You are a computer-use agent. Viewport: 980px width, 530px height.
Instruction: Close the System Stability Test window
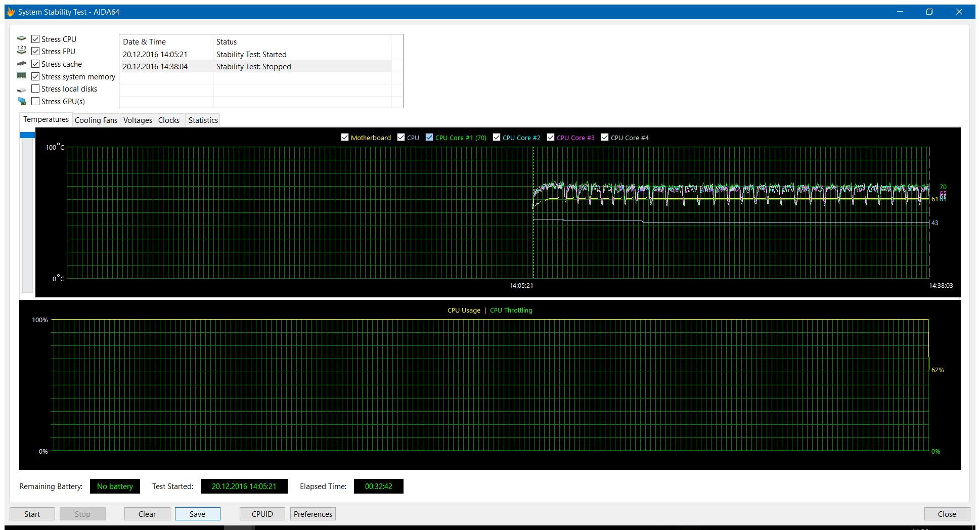(959, 12)
